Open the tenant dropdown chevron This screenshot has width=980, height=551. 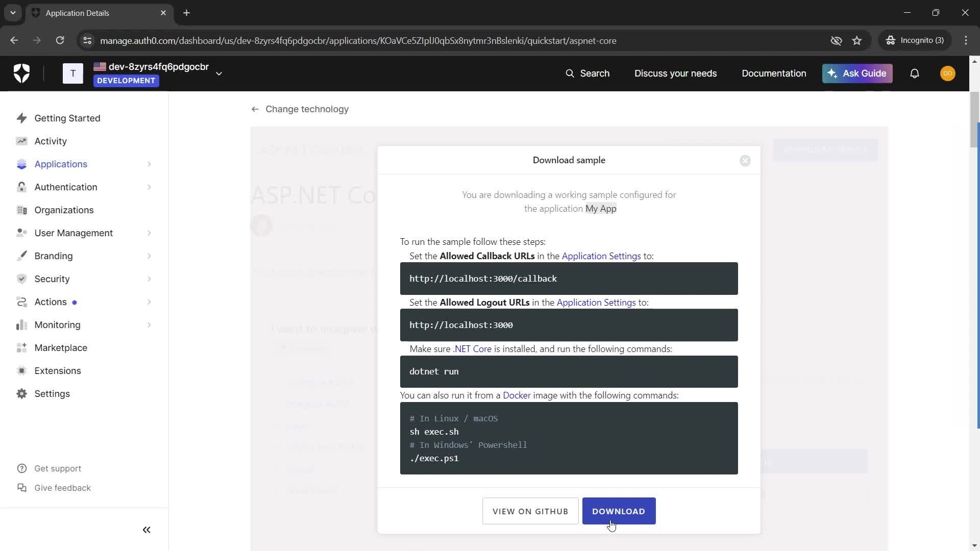pos(219,73)
